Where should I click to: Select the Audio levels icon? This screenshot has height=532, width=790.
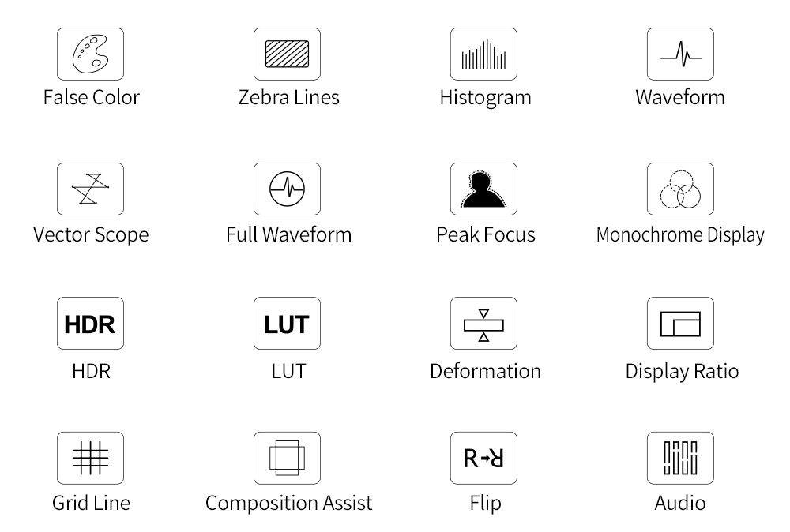[x=680, y=458]
